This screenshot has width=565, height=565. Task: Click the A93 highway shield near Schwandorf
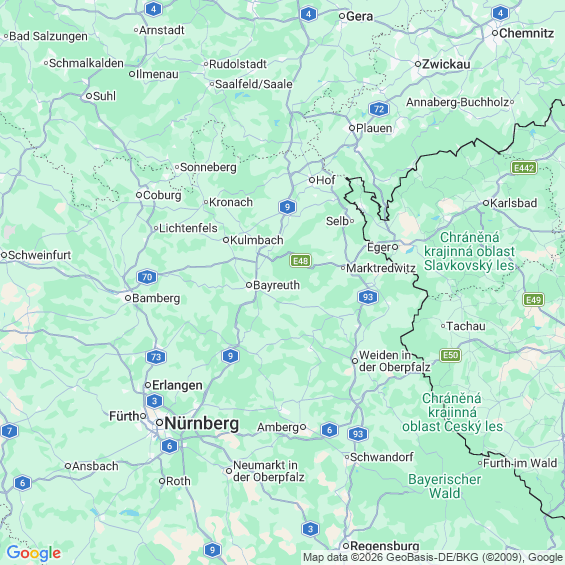coord(357,434)
